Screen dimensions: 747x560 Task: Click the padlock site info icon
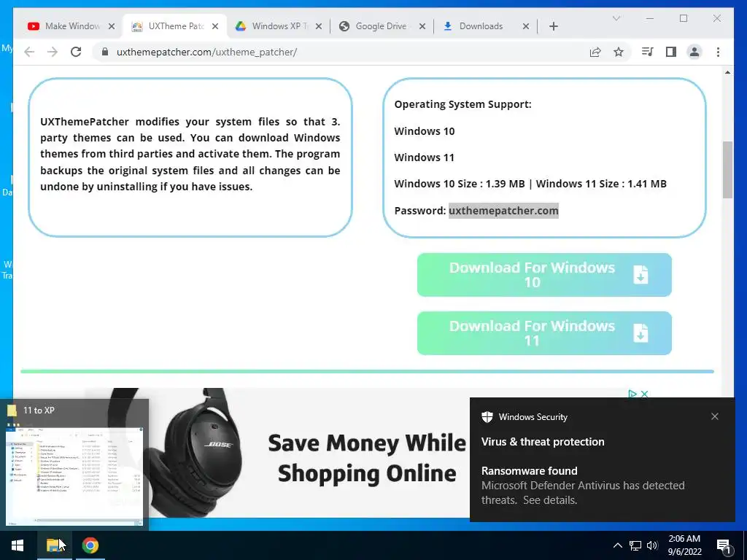tap(105, 52)
